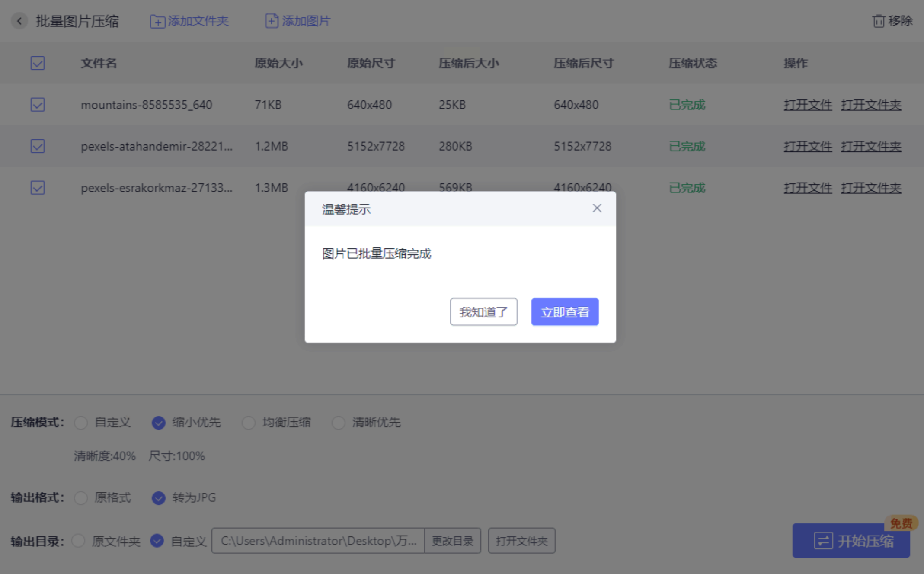Screen dimensions: 924x574
Task: Select 原文件夹 as output directory
Action: click(x=78, y=541)
